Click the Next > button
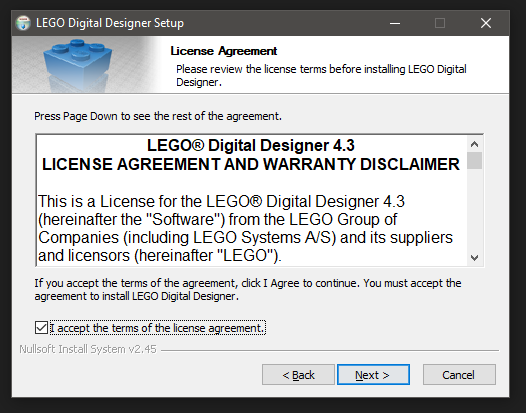 click(x=373, y=374)
